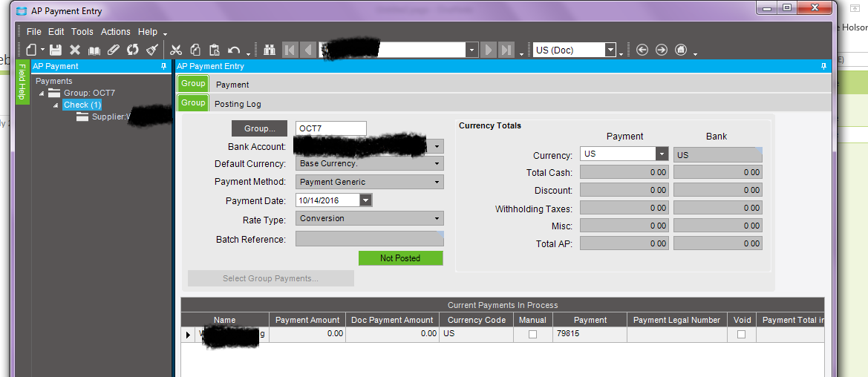Screen dimensions: 868x377
Task: Go to first record navigation icon
Action: (x=289, y=50)
